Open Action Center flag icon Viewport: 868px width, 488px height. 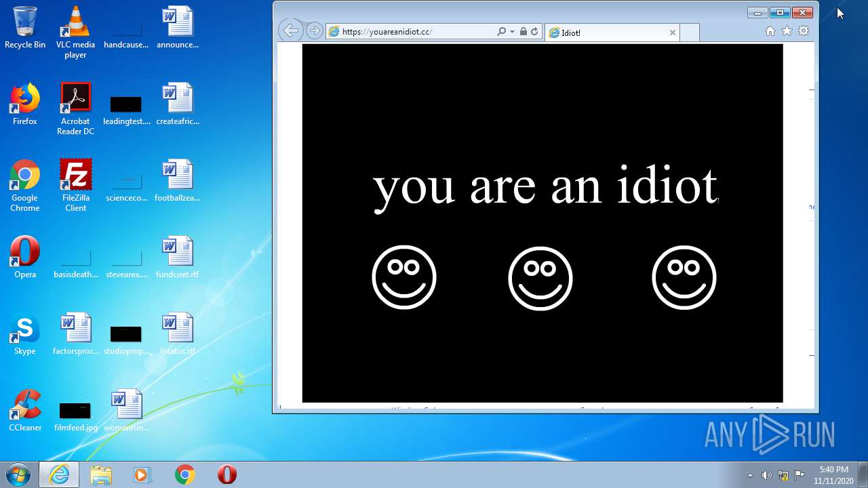[800, 475]
